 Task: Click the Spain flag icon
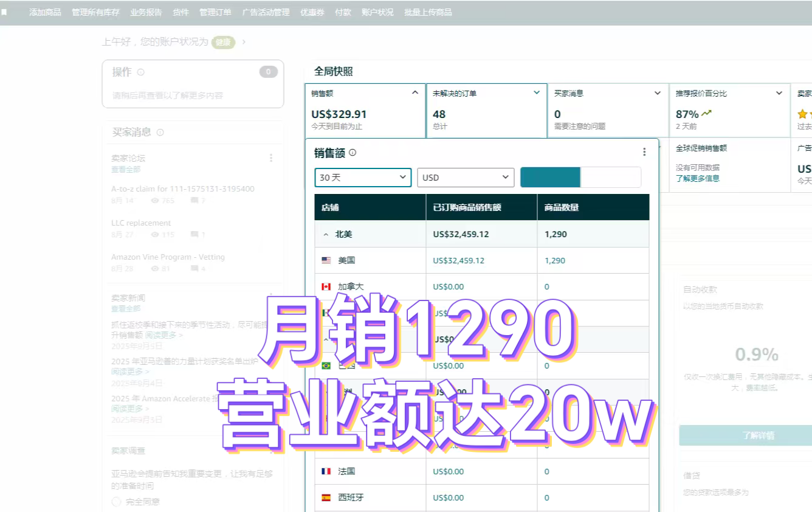click(x=326, y=497)
